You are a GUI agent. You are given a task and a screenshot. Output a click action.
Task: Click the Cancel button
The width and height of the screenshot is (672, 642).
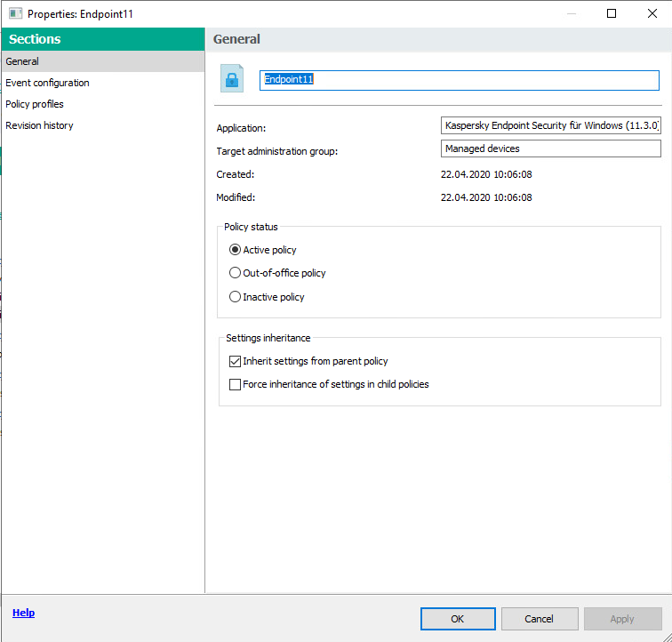tap(540, 619)
